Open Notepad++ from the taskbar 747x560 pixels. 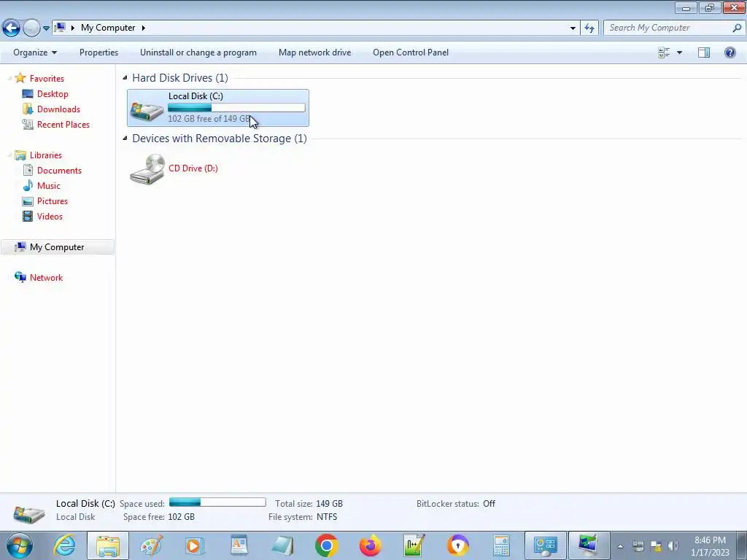[x=414, y=545]
